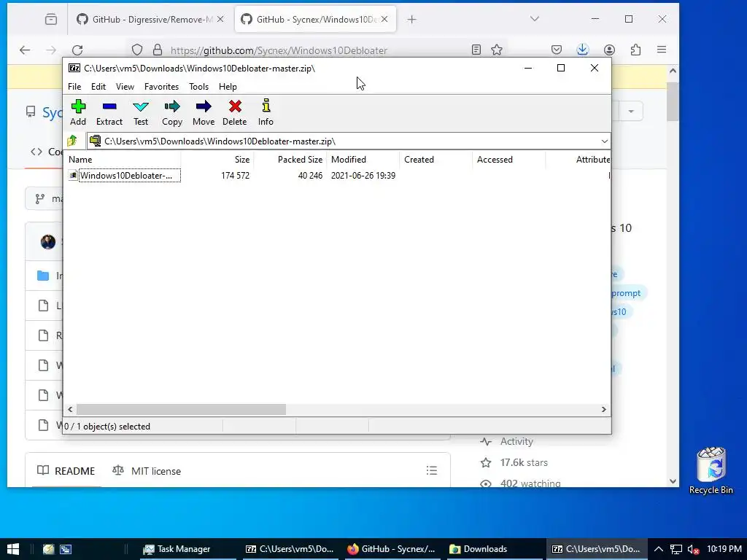The height and width of the screenshot is (560, 747).
Task: Reload the GitHub page
Action: click(77, 50)
